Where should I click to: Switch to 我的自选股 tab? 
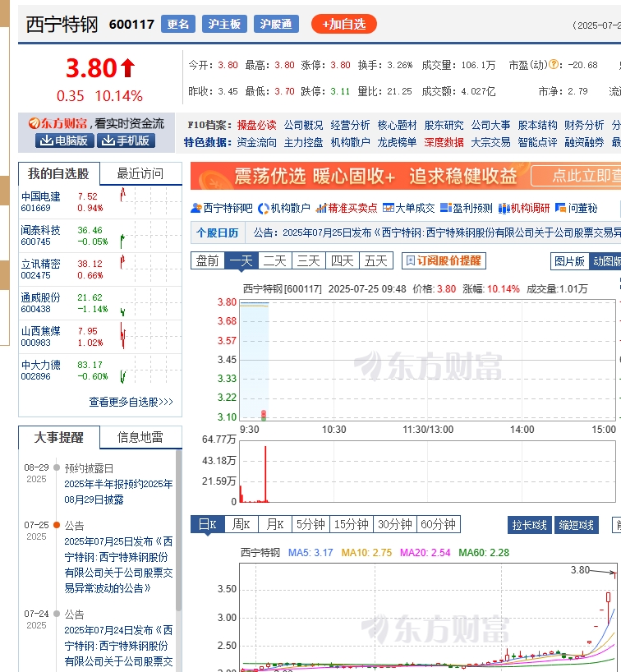click(x=58, y=173)
